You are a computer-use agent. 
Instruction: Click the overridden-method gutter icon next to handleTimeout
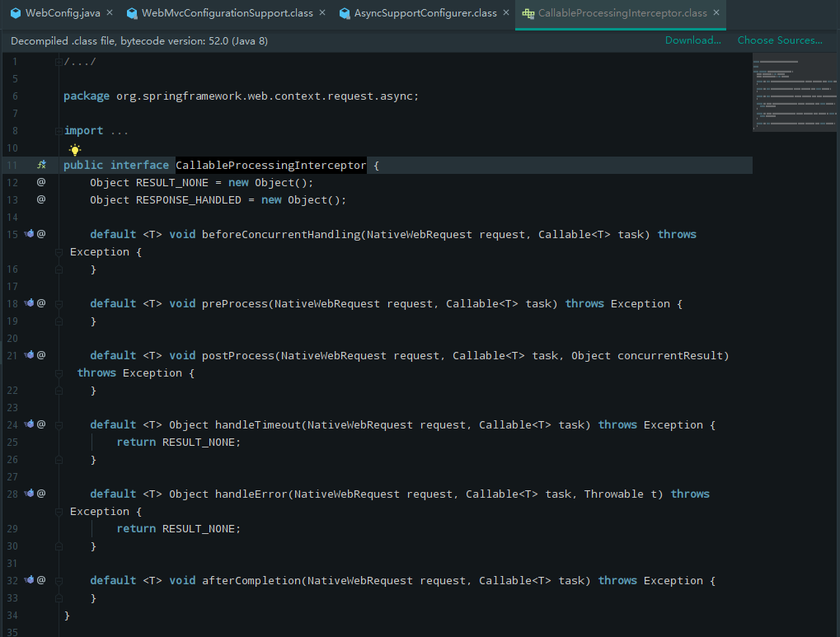31,424
